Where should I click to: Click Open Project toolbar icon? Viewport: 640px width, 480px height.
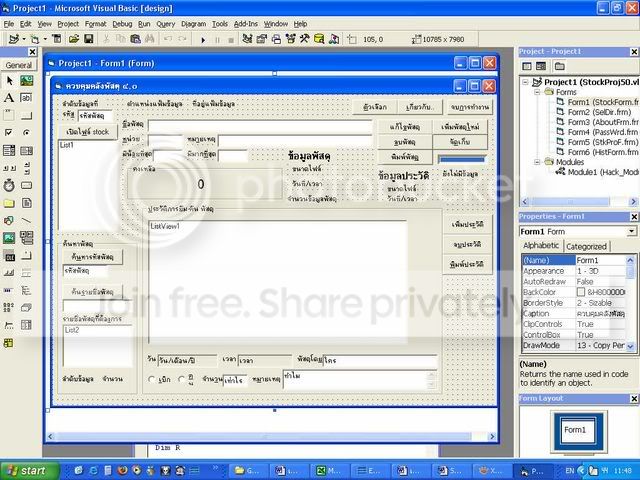(x=74, y=39)
